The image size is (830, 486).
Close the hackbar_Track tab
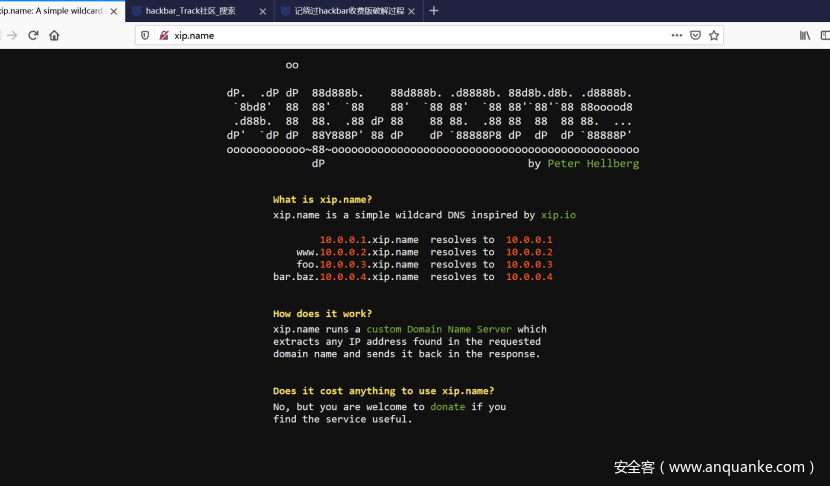[263, 11]
